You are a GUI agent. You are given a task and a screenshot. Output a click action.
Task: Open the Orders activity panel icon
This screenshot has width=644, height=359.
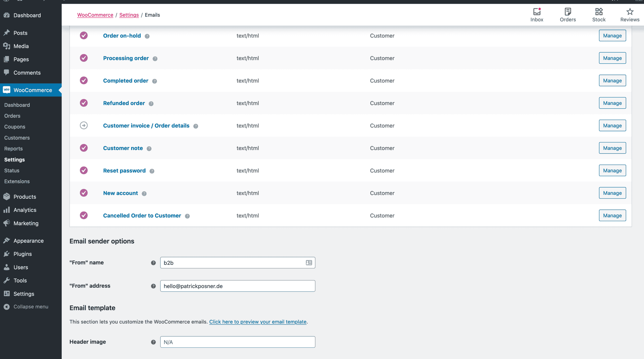coord(568,15)
